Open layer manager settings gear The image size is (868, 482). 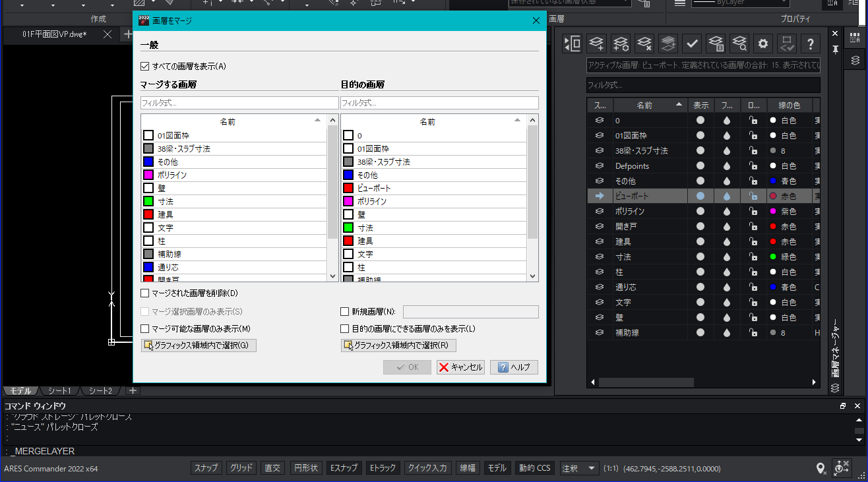click(x=763, y=44)
